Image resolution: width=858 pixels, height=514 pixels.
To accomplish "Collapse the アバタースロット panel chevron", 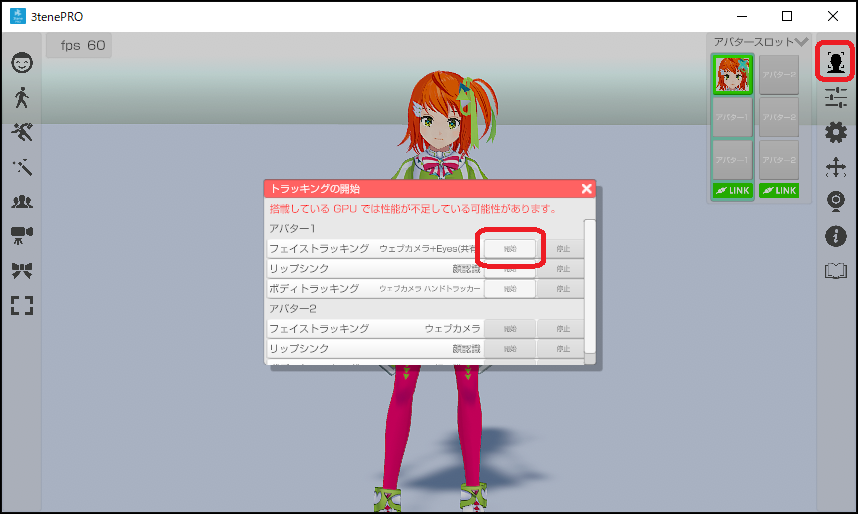I will (801, 42).
